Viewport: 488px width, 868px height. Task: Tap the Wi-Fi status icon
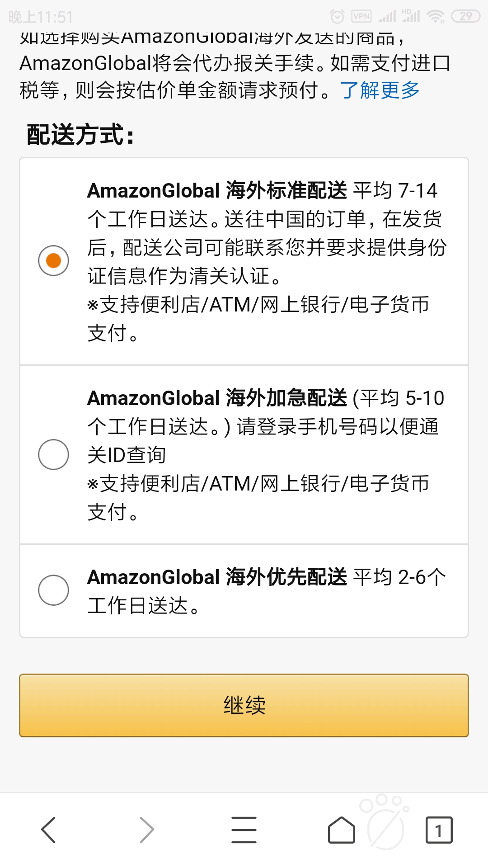pyautogui.click(x=436, y=17)
